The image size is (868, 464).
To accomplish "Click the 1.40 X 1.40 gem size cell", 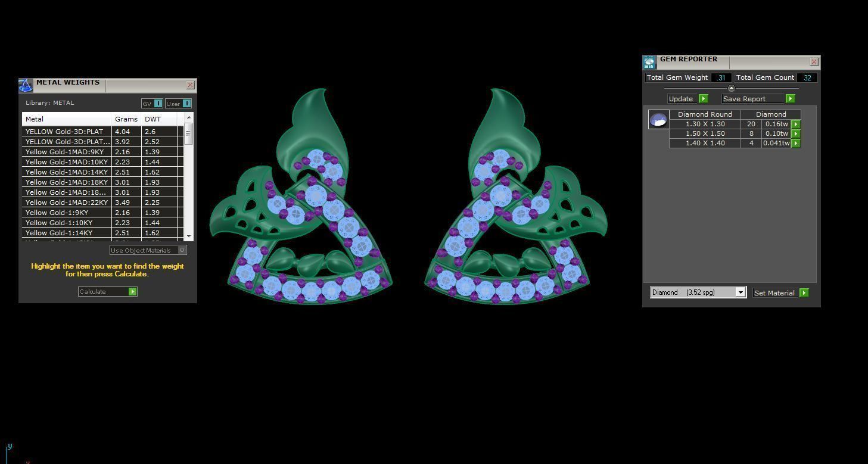I will pos(705,143).
